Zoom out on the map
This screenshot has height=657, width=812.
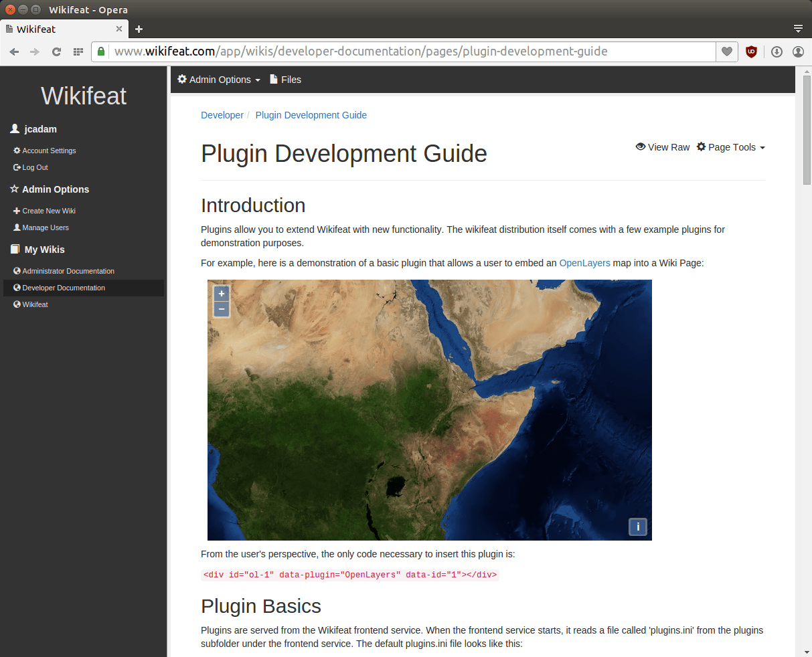222,309
